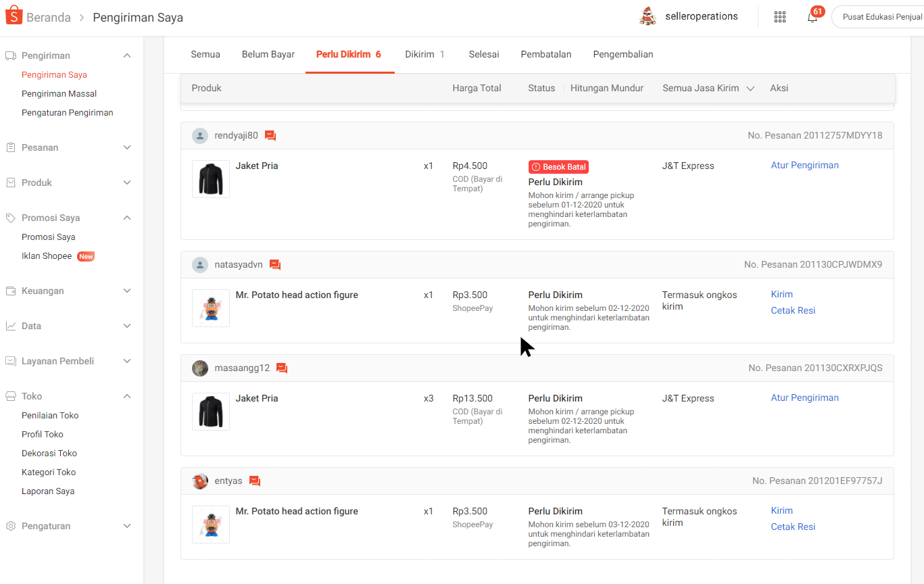Click the selleroperations profile avatar

click(x=648, y=17)
